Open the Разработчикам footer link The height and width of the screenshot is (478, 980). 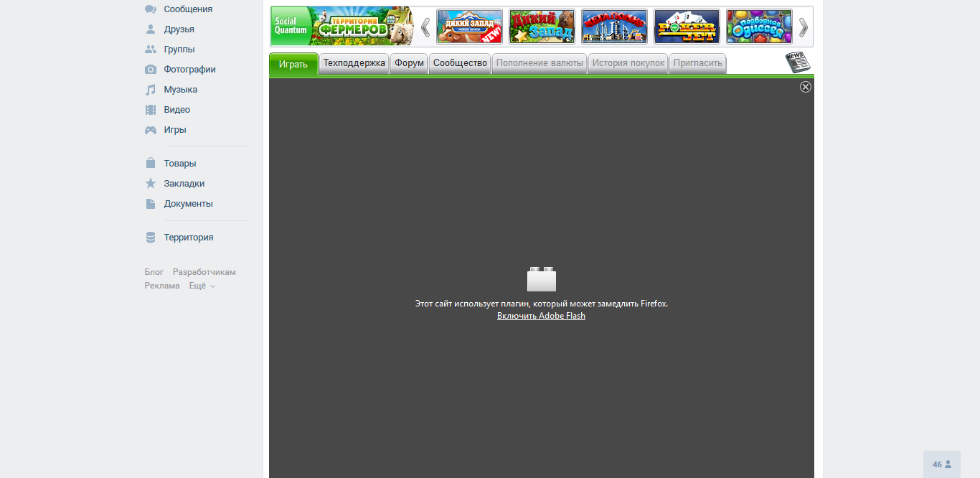[204, 272]
